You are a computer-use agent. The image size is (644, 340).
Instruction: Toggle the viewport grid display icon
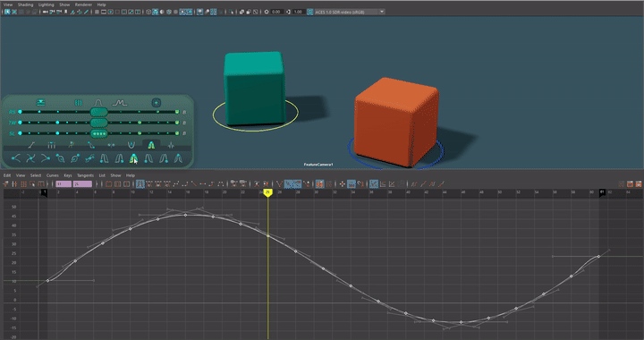97,12
